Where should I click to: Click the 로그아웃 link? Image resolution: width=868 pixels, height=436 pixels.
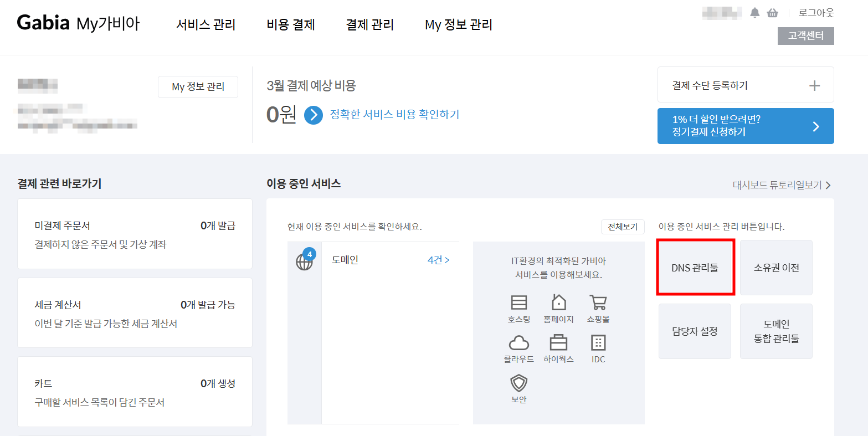(816, 13)
